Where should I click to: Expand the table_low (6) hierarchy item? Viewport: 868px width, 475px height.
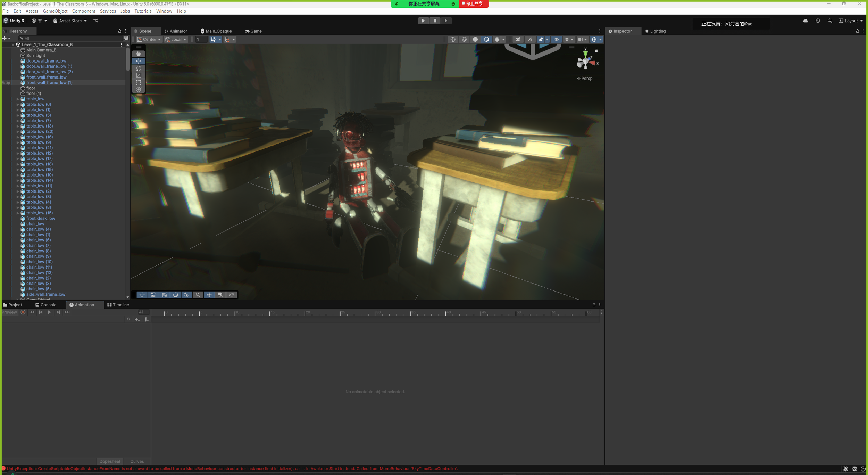tap(18, 105)
